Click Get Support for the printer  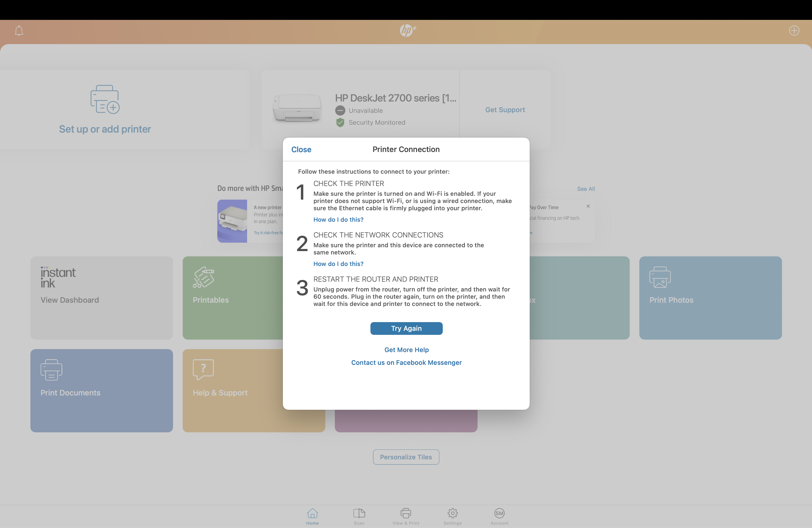pyautogui.click(x=505, y=110)
